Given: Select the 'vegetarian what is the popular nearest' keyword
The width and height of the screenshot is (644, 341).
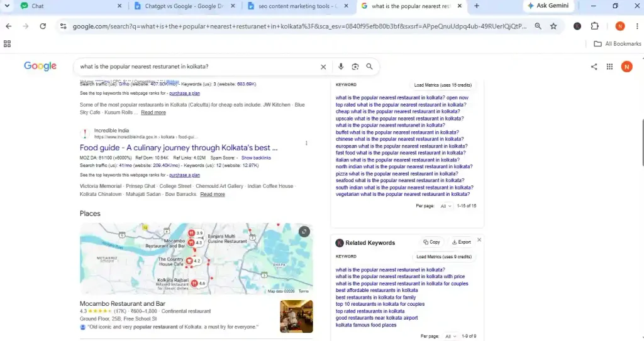Looking at the screenshot, I should pyautogui.click(x=402, y=195).
